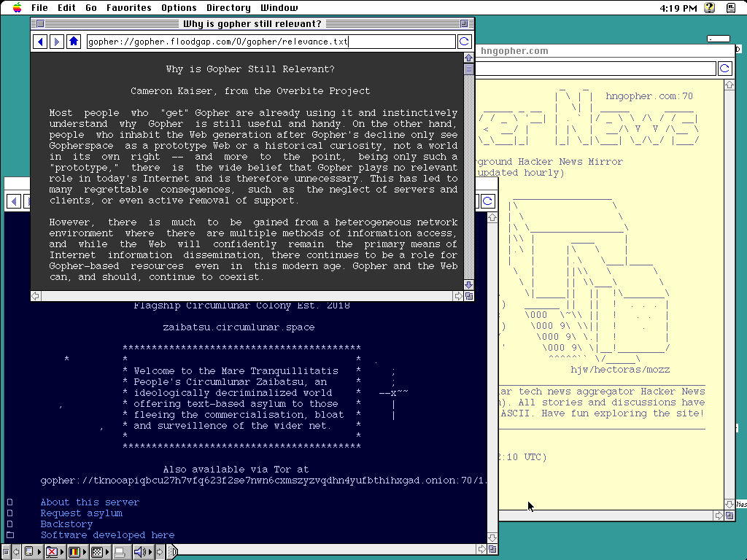747x560 pixels.
Task: Open the color depth module's popup arrow
Action: click(x=85, y=552)
